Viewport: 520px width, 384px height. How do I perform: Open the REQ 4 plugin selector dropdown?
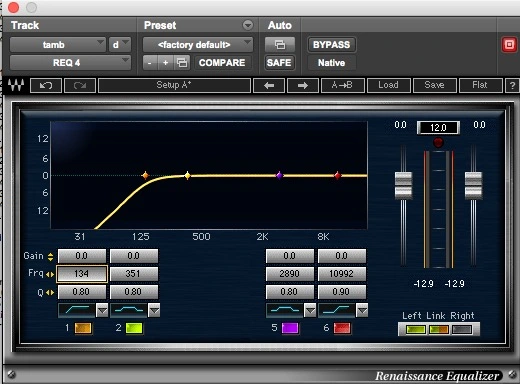pos(70,63)
